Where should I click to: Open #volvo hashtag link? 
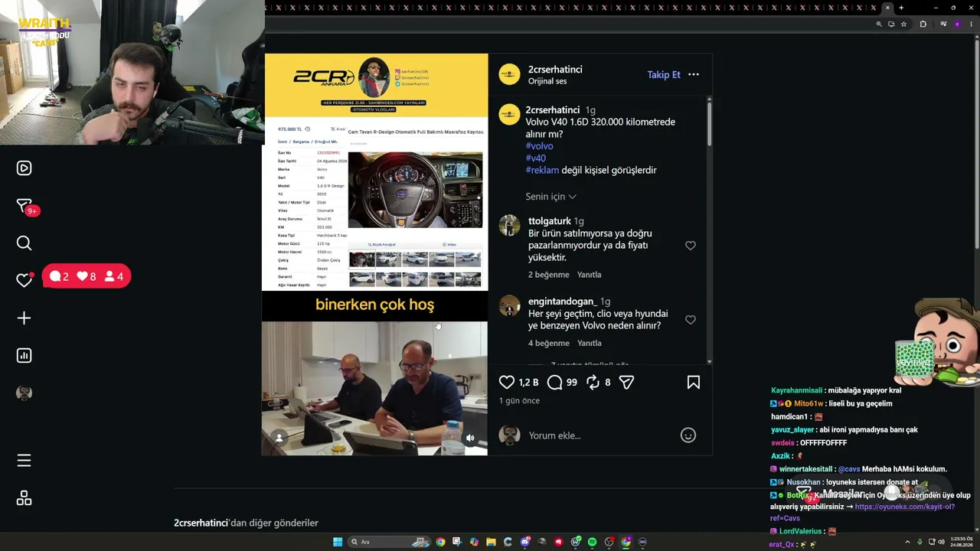pos(539,146)
